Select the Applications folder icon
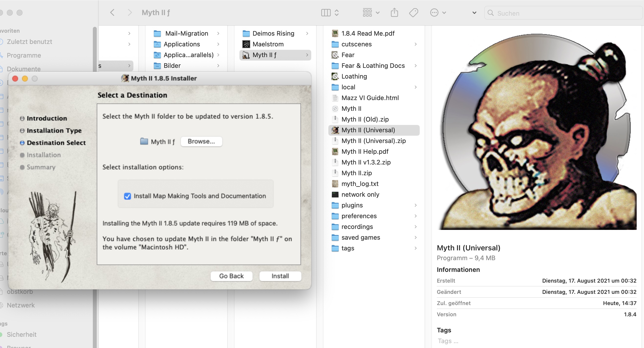 157,44
